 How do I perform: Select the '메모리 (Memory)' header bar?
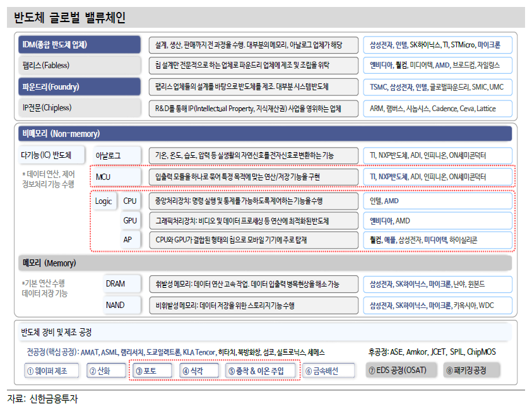click(265, 263)
